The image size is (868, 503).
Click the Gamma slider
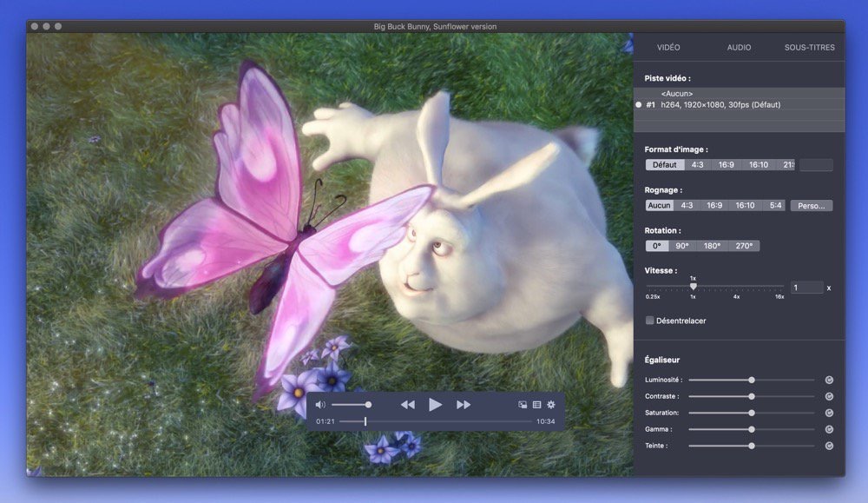coord(751,429)
